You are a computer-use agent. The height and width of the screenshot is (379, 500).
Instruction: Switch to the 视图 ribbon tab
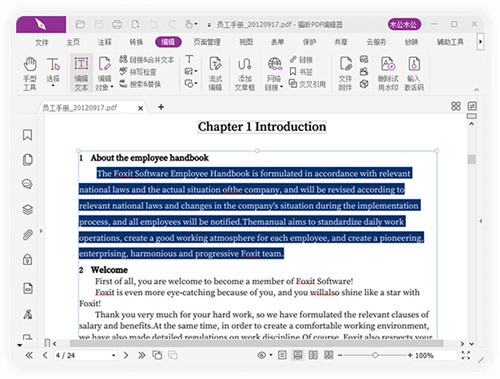click(x=246, y=42)
